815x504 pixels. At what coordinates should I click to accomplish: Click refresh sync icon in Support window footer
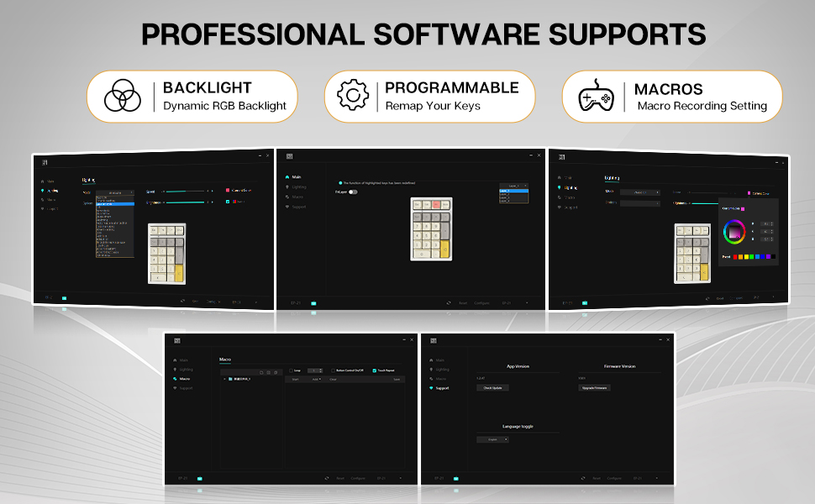(582, 478)
